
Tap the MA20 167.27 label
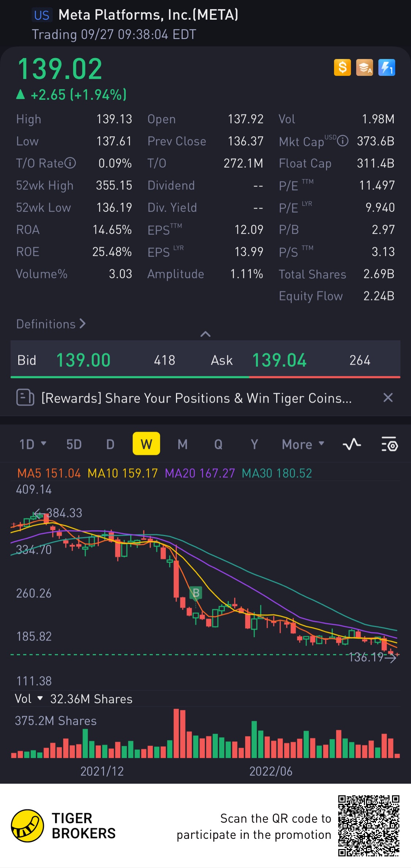[200, 473]
